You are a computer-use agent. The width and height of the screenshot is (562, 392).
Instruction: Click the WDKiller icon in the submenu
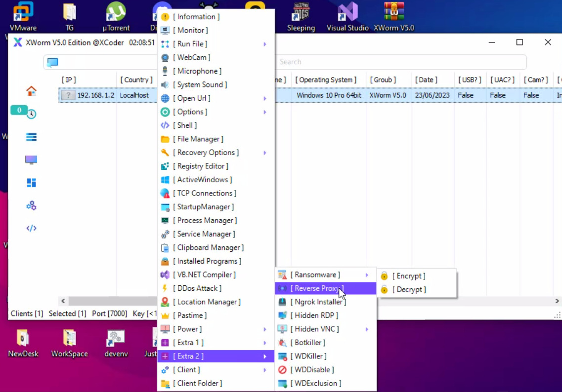(282, 356)
